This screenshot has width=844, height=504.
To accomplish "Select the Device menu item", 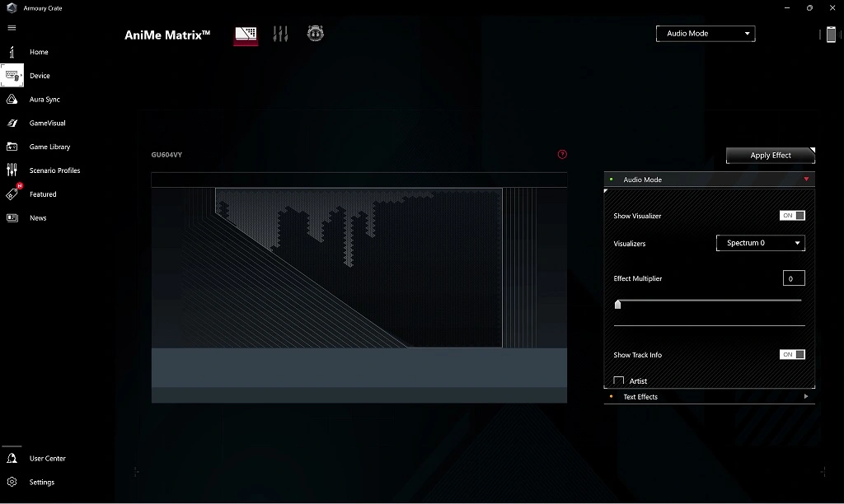I will 40,76.
